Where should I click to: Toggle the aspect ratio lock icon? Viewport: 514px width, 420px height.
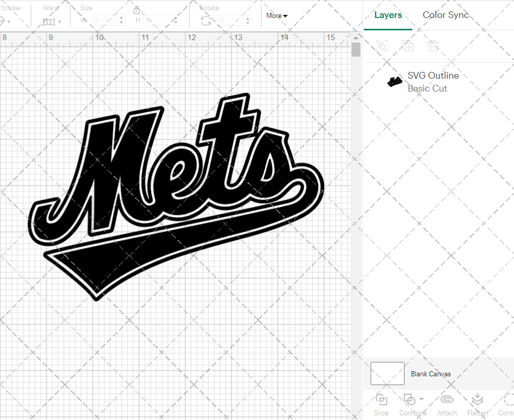pyautogui.click(x=137, y=11)
